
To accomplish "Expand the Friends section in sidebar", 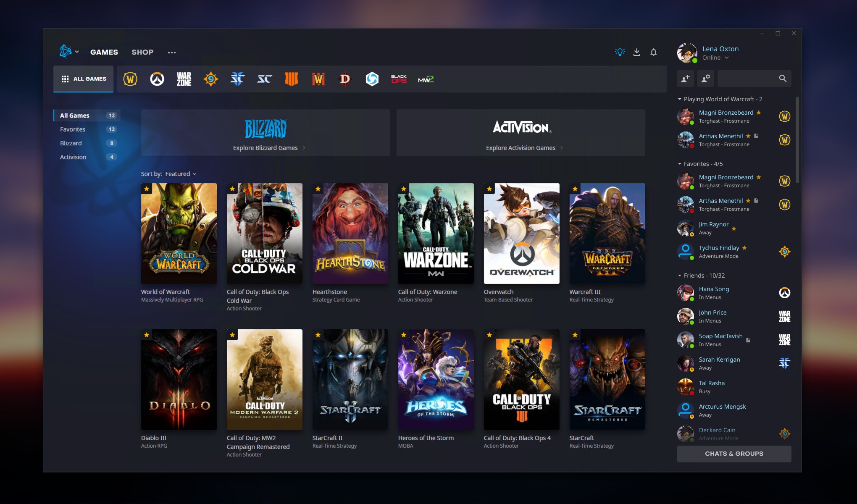I will [705, 276].
